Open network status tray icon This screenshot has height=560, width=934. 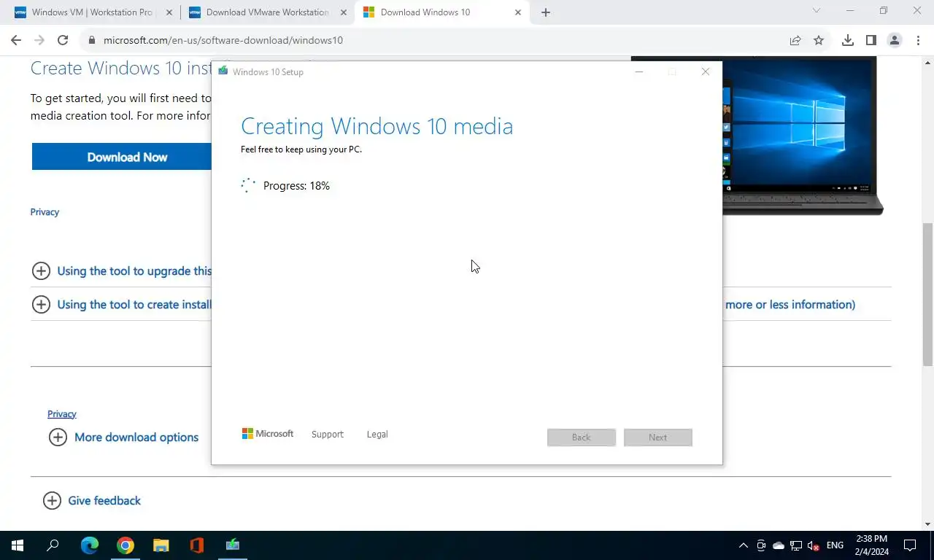point(796,545)
